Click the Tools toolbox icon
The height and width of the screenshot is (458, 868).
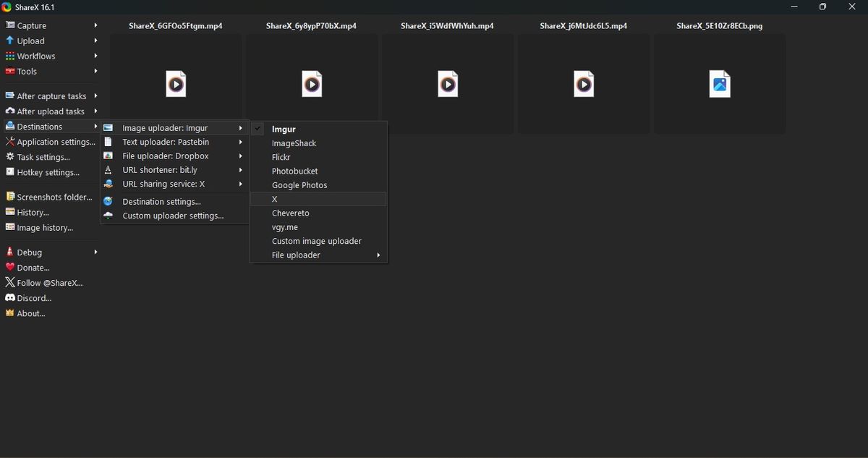click(10, 71)
